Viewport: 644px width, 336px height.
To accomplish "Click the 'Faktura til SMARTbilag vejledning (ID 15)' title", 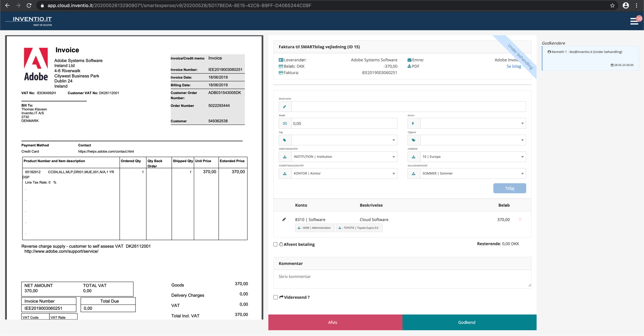I will [319, 47].
